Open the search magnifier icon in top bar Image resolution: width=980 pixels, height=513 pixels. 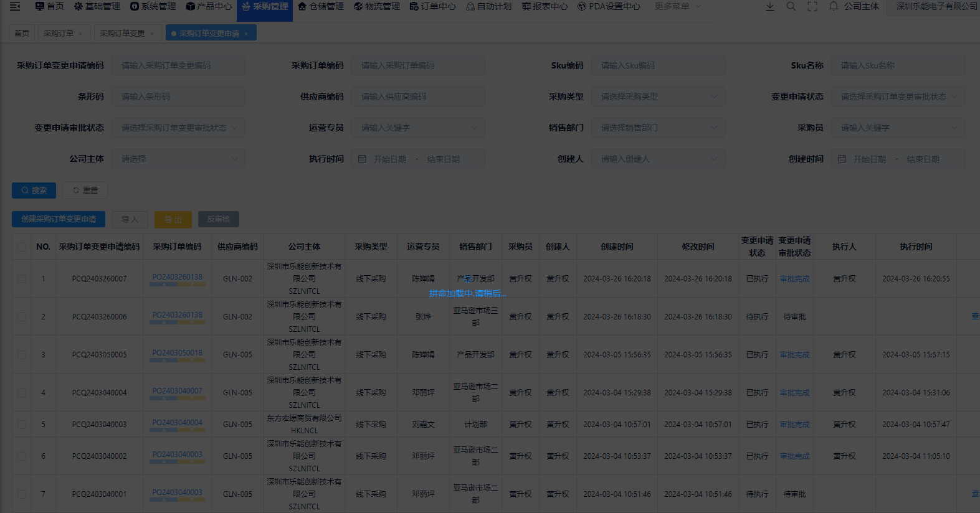click(x=791, y=6)
